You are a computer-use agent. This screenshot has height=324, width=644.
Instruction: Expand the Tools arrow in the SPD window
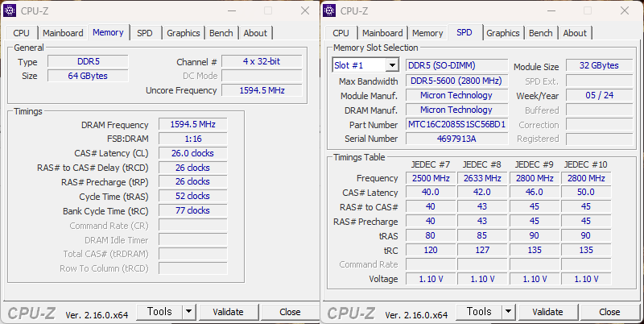509,312
